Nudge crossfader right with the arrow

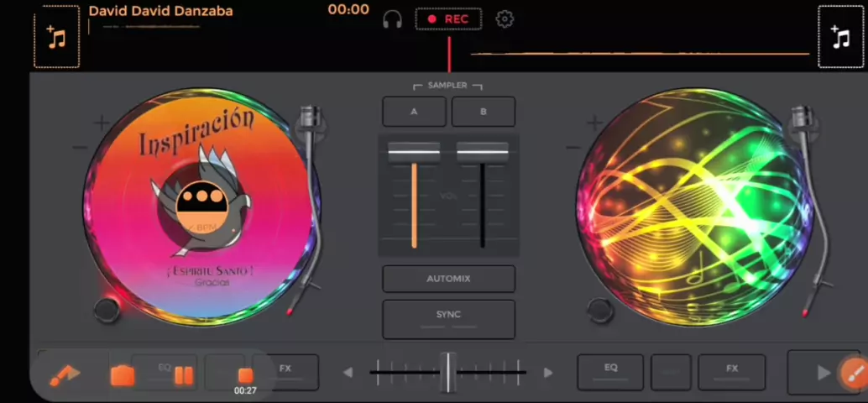pyautogui.click(x=548, y=372)
